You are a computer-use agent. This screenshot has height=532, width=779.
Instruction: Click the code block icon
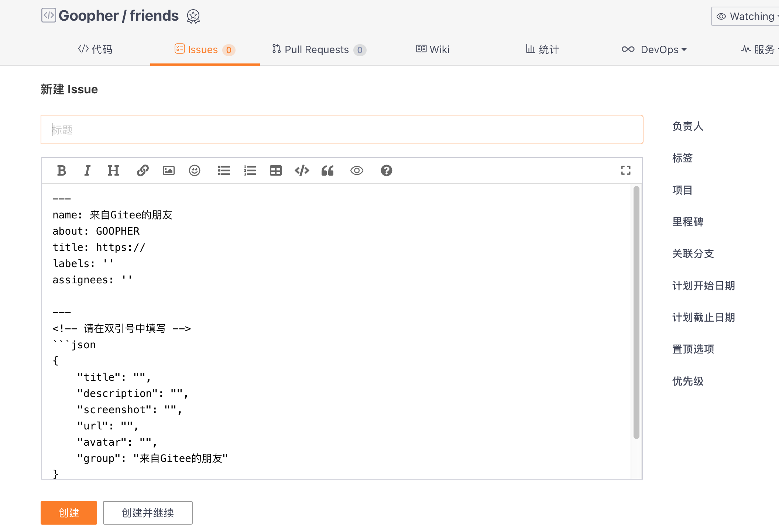click(302, 171)
